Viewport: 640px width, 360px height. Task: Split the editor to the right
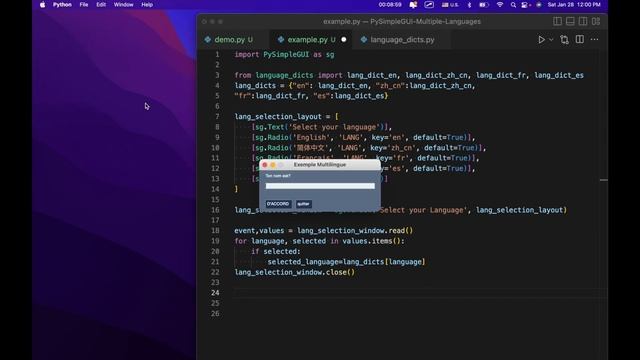click(580, 39)
